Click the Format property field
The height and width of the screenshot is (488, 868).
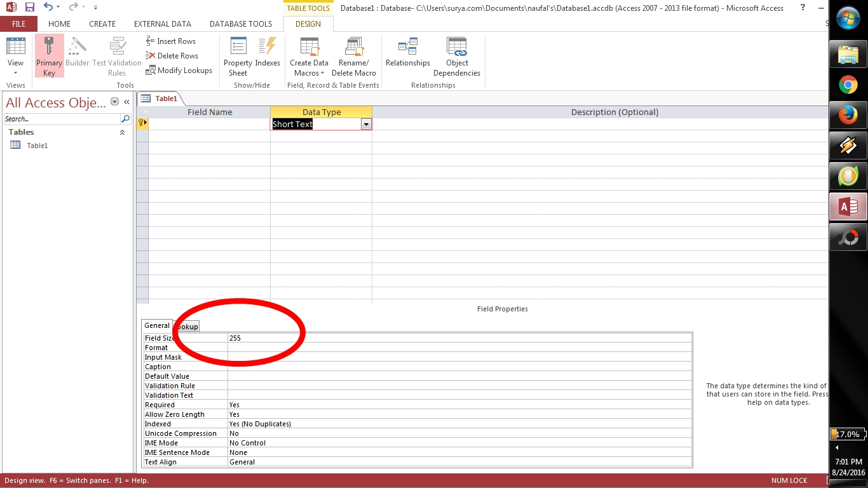459,348
